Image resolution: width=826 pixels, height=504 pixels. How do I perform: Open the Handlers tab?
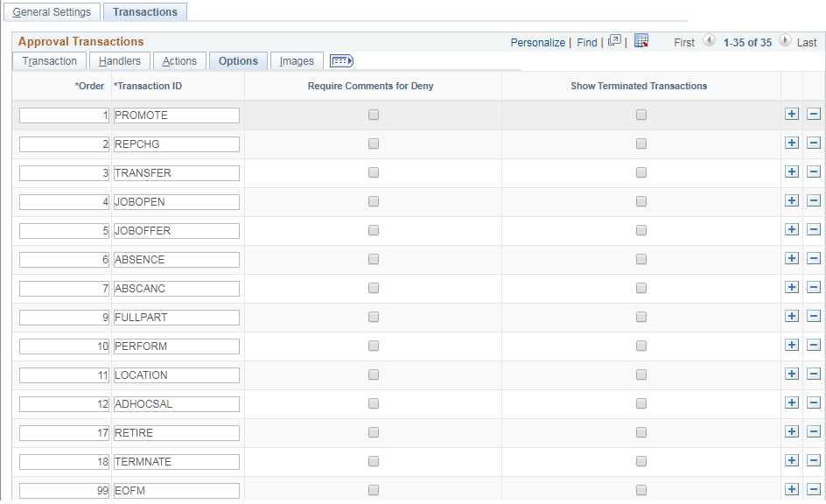[119, 60]
